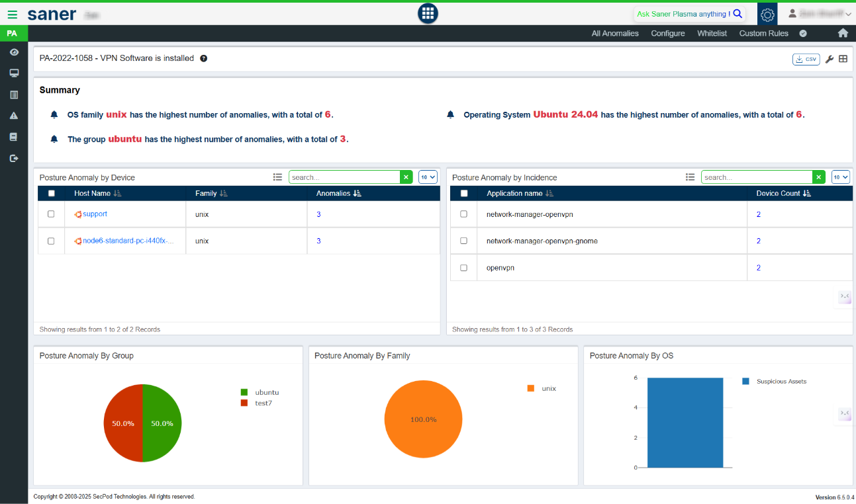Open eye visibility icon in sidebar
The width and height of the screenshot is (856, 504).
(14, 52)
